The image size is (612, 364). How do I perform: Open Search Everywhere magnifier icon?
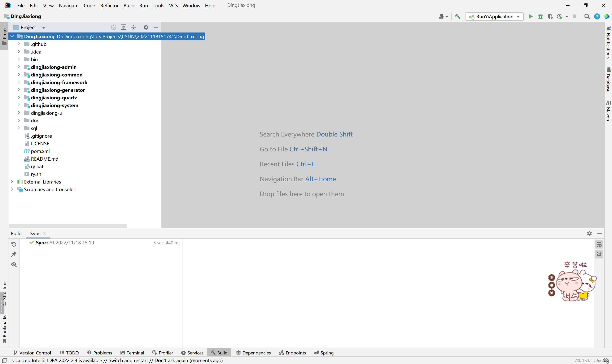point(587,16)
